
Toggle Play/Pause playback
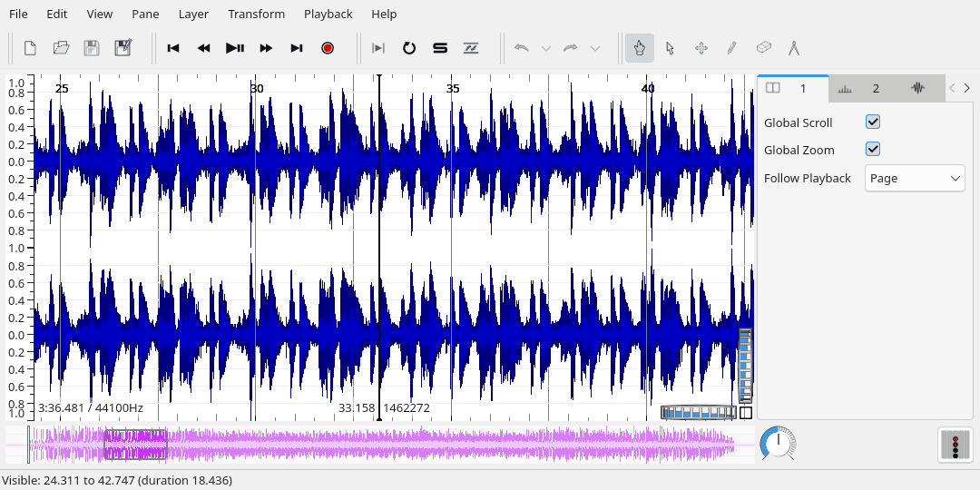tap(235, 48)
